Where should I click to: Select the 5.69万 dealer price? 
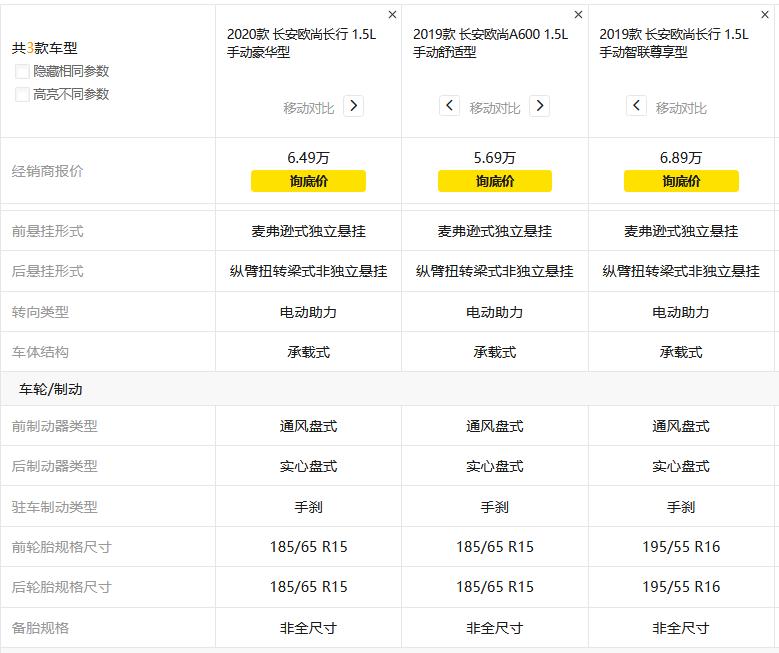[x=495, y=158]
